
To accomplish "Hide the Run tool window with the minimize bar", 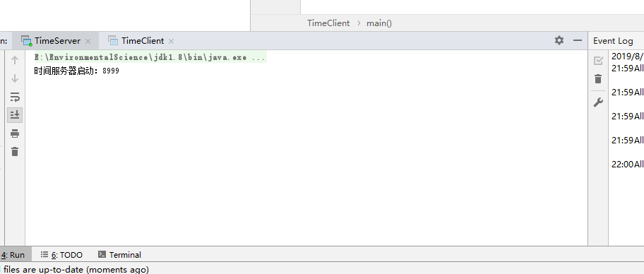I will 578,40.
